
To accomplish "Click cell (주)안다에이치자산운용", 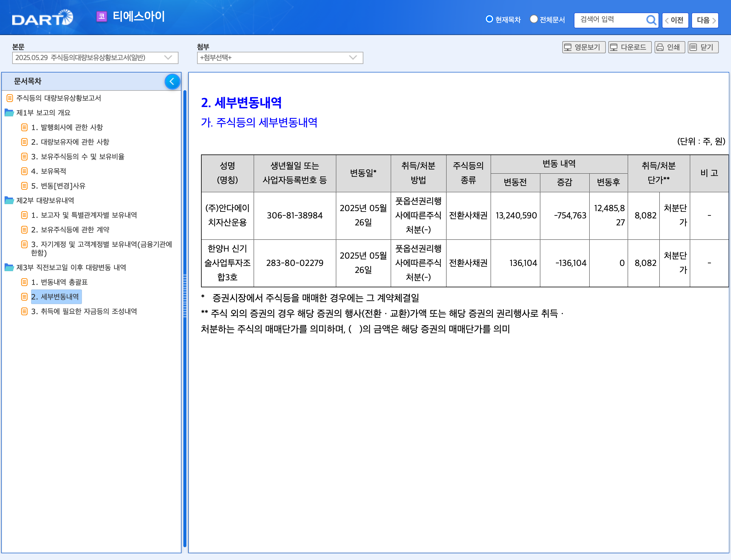I will [227, 215].
